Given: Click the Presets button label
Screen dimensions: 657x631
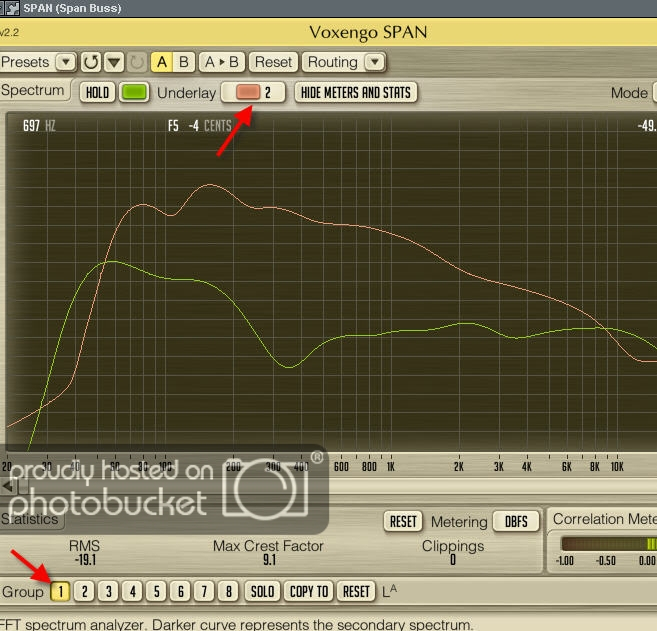Looking at the screenshot, I should 26,62.
